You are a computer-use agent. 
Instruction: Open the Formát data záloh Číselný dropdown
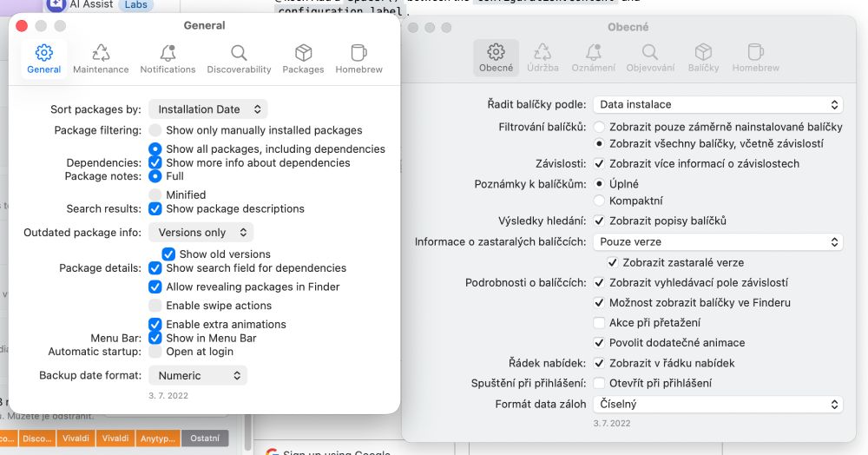pyautogui.click(x=718, y=404)
